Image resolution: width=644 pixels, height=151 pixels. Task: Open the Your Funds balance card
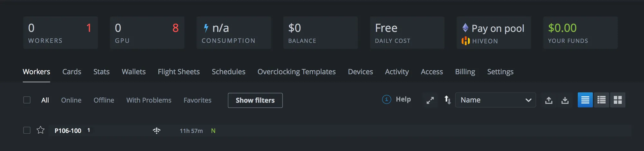580,33
